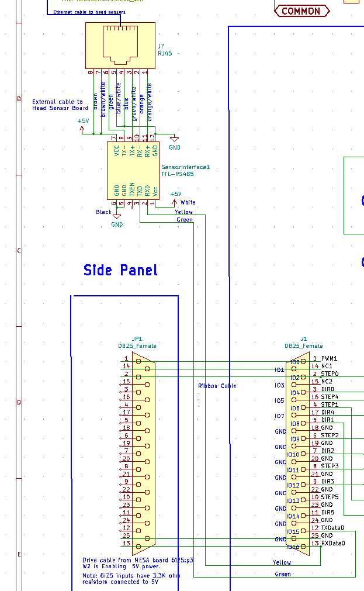Click the 'DIR3' pin label

coord(327,481)
